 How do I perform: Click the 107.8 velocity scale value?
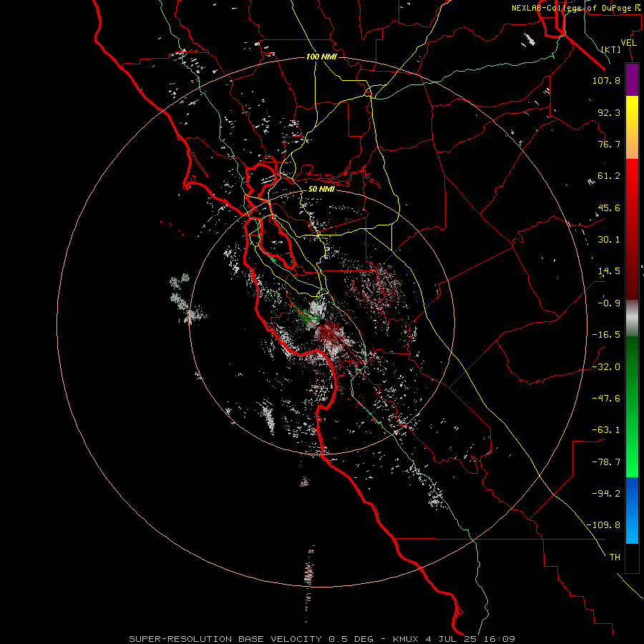[x=606, y=80]
